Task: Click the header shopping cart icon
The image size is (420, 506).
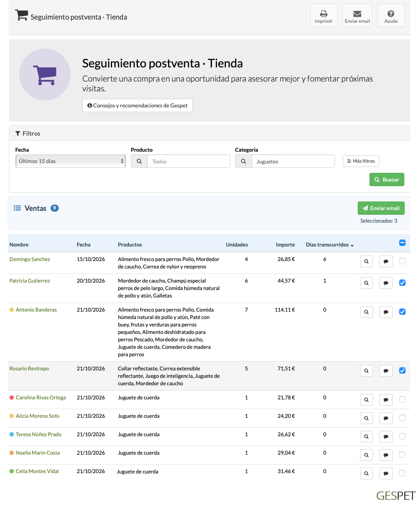Action: pyautogui.click(x=22, y=15)
